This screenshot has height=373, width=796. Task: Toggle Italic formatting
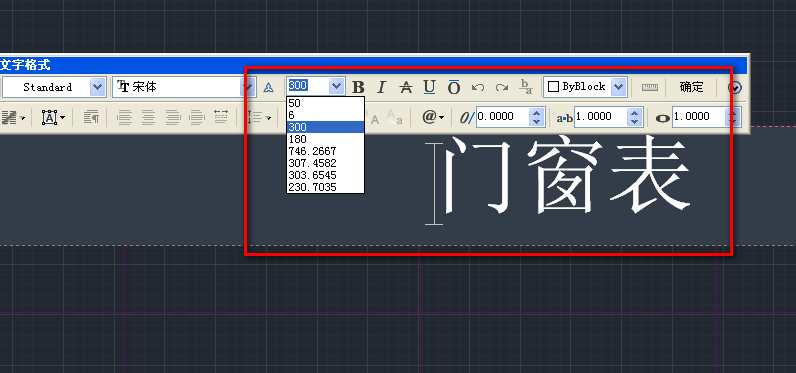(x=381, y=87)
